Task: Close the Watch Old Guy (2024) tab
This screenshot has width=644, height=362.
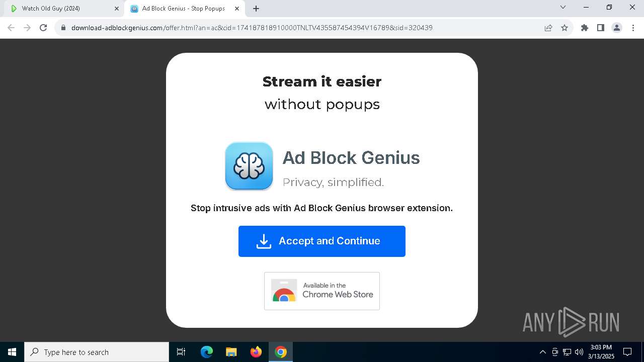Action: [x=117, y=9]
